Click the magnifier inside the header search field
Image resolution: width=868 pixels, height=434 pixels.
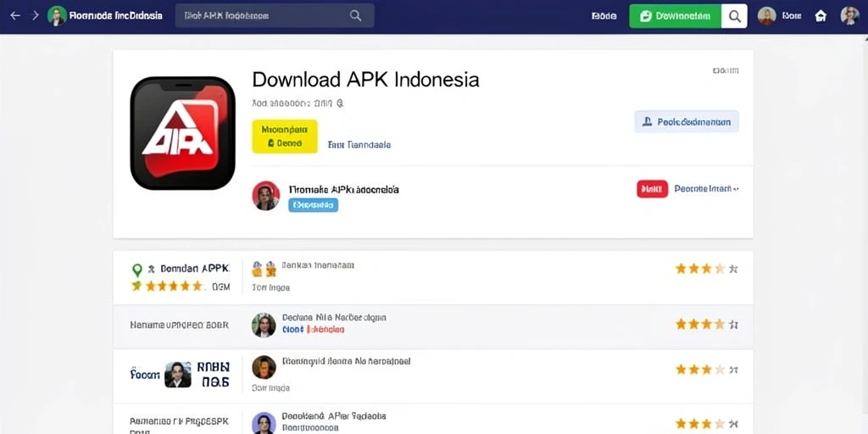(x=355, y=15)
